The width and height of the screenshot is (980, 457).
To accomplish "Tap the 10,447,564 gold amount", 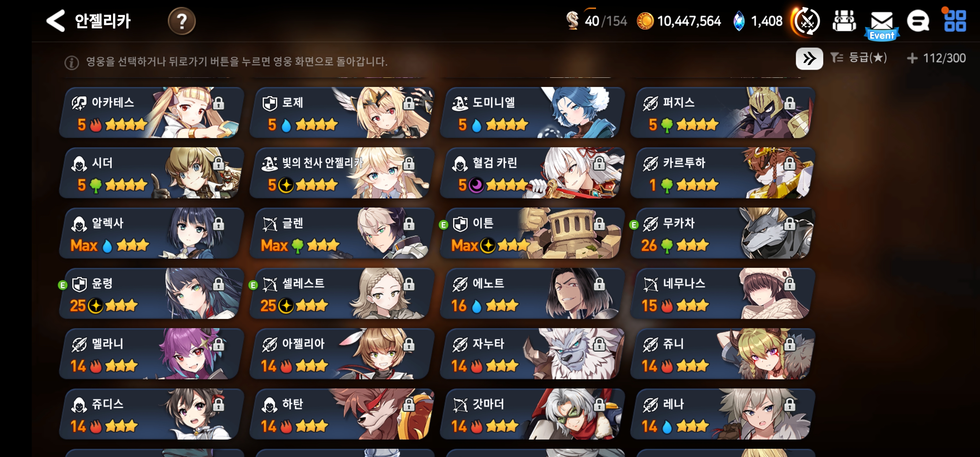I will 689,21.
